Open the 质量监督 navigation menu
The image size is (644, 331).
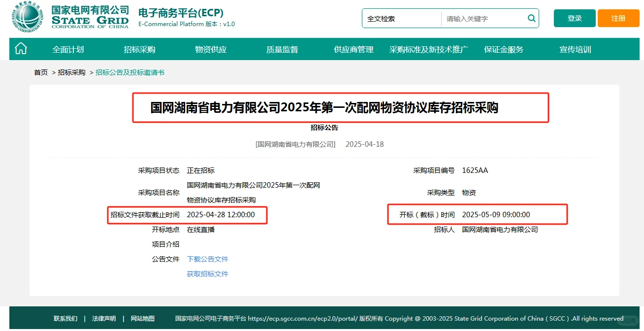(x=282, y=49)
